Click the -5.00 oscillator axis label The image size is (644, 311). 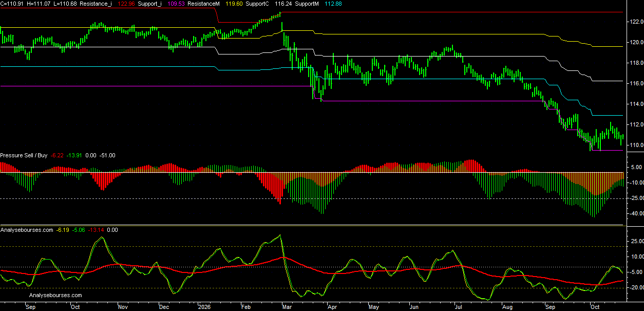[x=635, y=272]
